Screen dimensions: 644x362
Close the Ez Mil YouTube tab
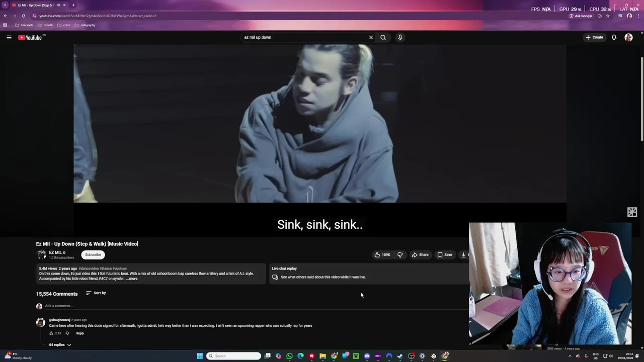(x=64, y=5)
